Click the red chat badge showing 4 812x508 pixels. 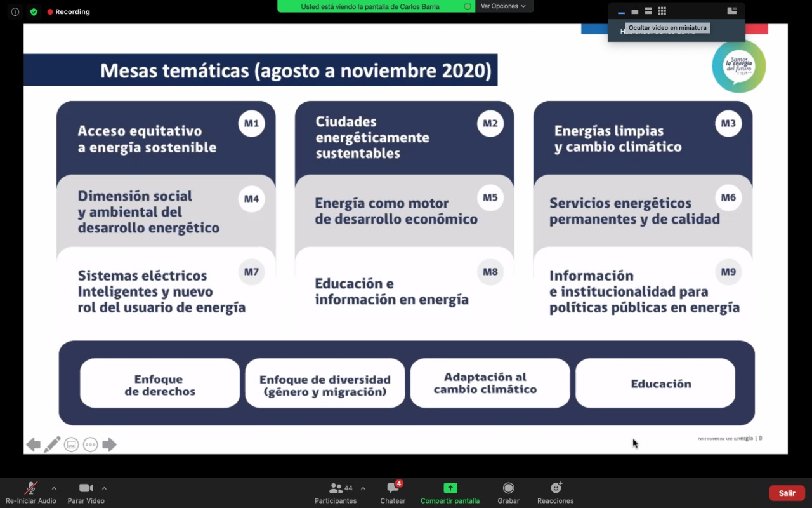399,484
